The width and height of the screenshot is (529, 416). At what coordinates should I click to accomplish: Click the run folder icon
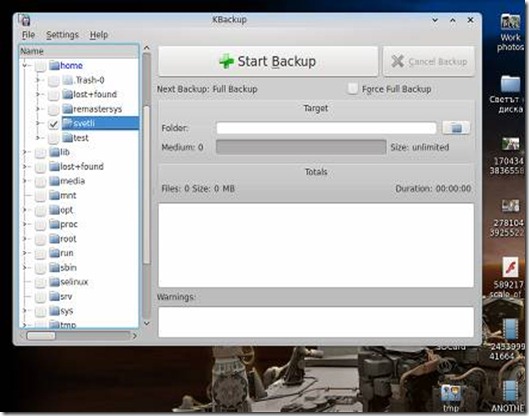pos(54,253)
